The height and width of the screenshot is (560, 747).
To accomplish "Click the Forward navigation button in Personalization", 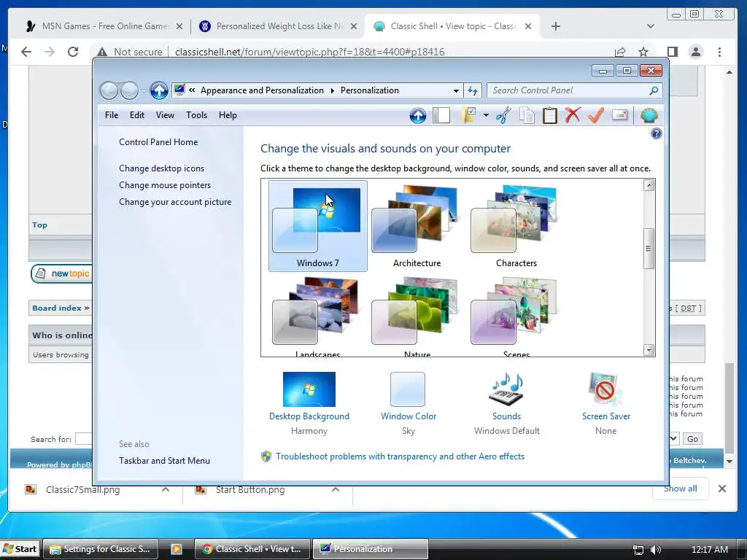I will 129,90.
